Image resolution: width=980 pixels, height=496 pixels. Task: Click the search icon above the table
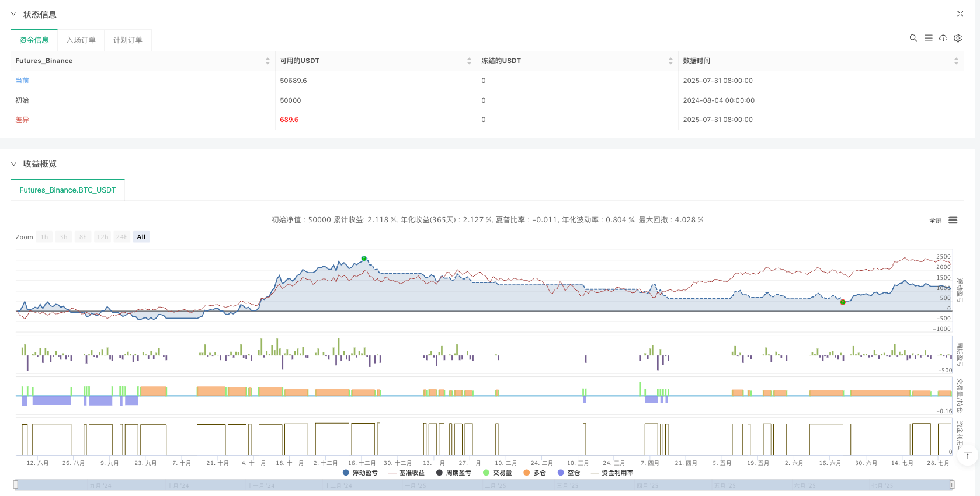pyautogui.click(x=913, y=38)
